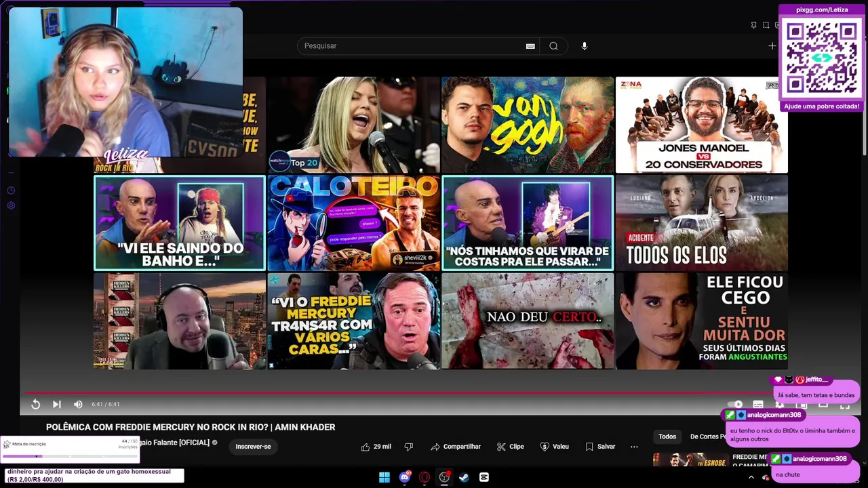868x488 pixels.
Task: Open the 'Ele ficou cego' Freddie video
Action: pyautogui.click(x=702, y=321)
